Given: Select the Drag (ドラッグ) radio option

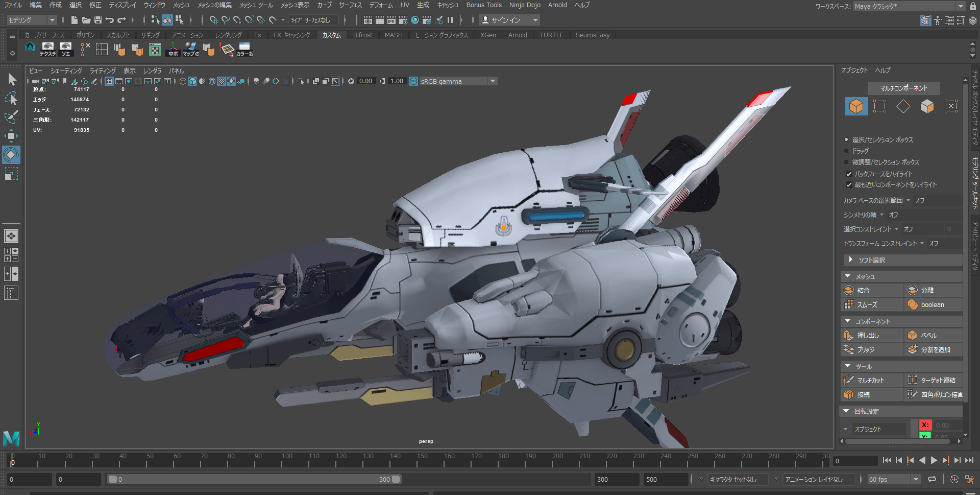Looking at the screenshot, I should pos(846,151).
